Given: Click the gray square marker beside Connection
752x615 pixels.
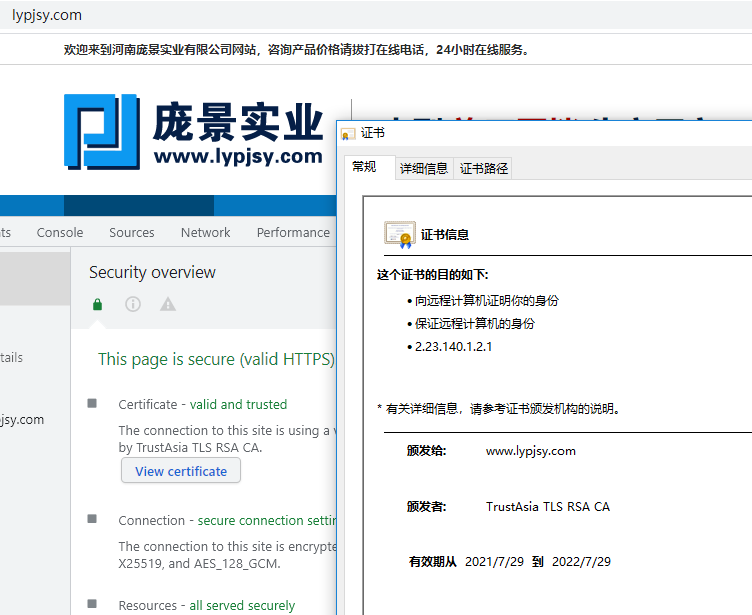Looking at the screenshot, I should [92, 519].
